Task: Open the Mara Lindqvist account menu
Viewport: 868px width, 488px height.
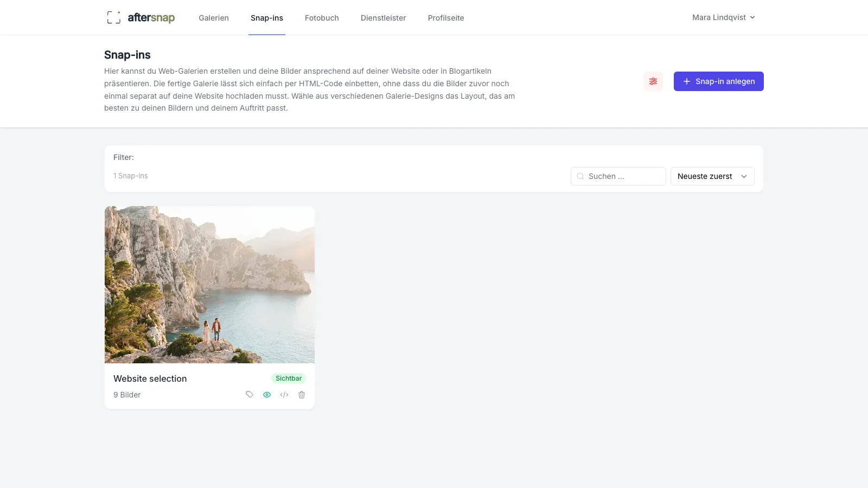Action: point(724,17)
